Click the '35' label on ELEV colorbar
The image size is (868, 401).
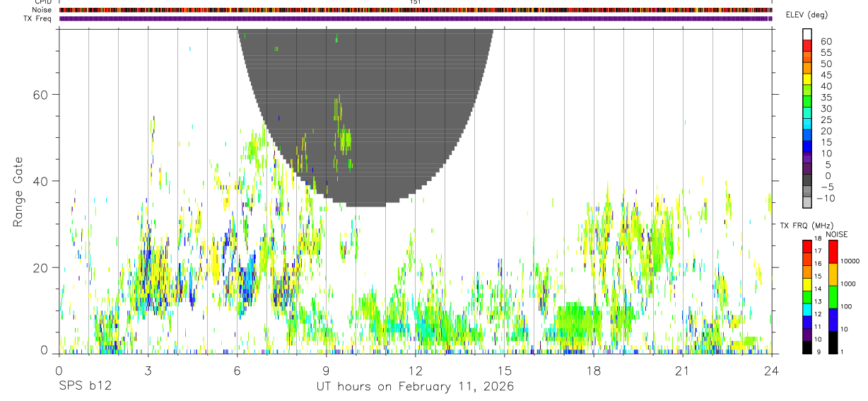[x=826, y=98]
